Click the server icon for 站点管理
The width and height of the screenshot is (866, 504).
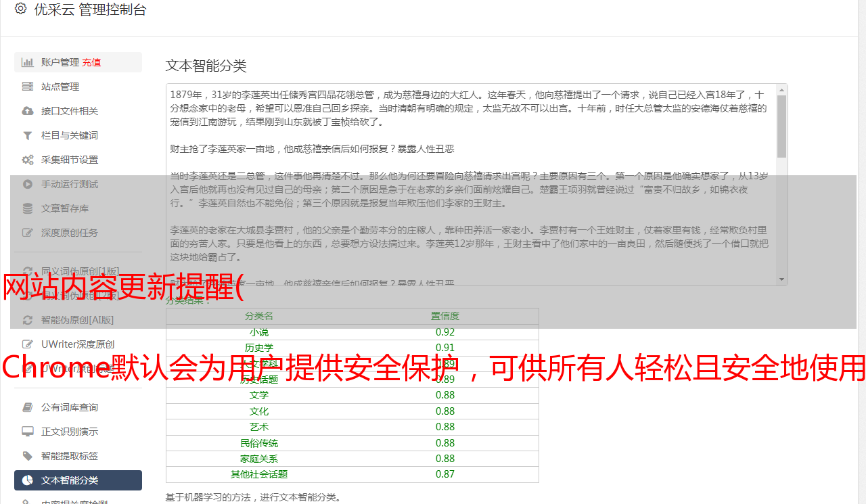click(x=28, y=87)
